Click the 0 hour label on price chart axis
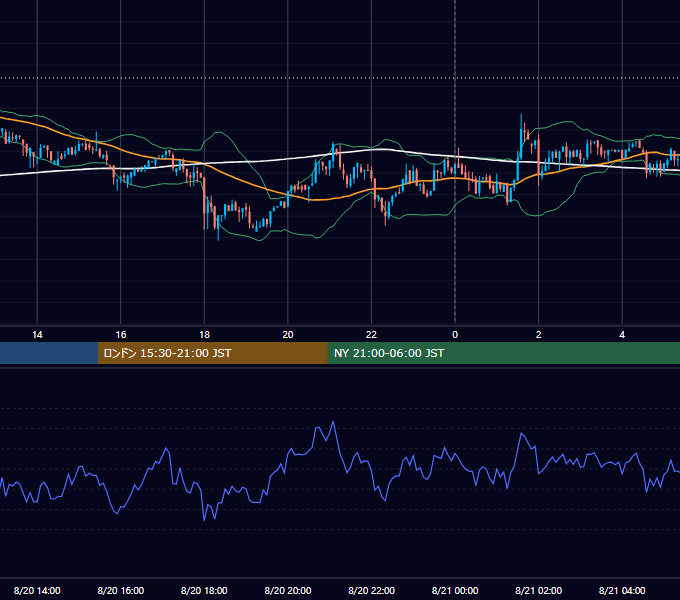Viewport: 680px width, 600px height. tap(455, 335)
